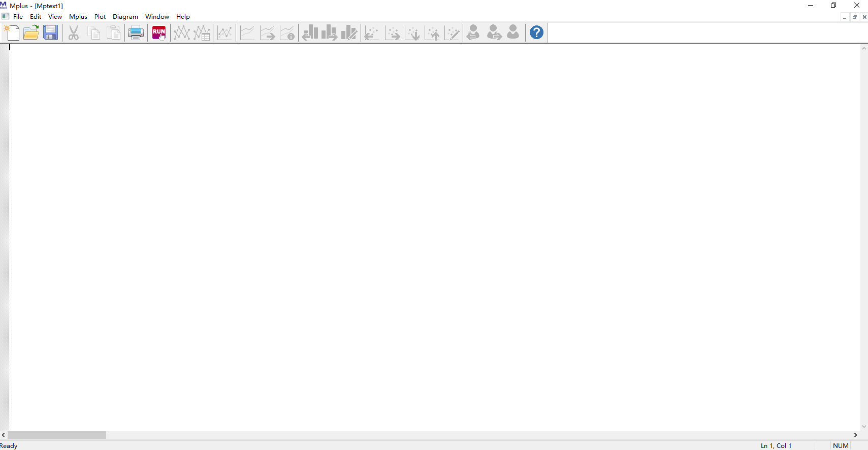Click the scroll right arrow at bottom
868x450 pixels.
tap(855, 435)
